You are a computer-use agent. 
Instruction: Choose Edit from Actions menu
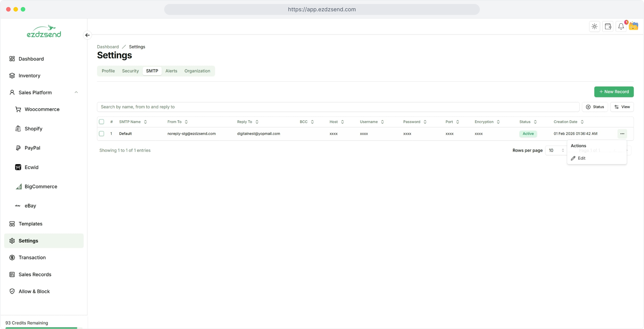click(581, 158)
